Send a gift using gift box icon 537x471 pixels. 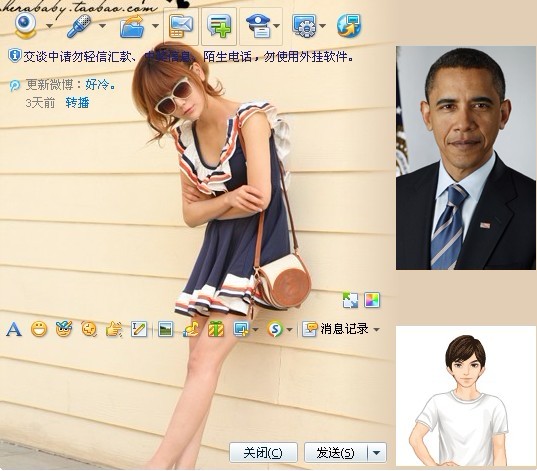216,329
